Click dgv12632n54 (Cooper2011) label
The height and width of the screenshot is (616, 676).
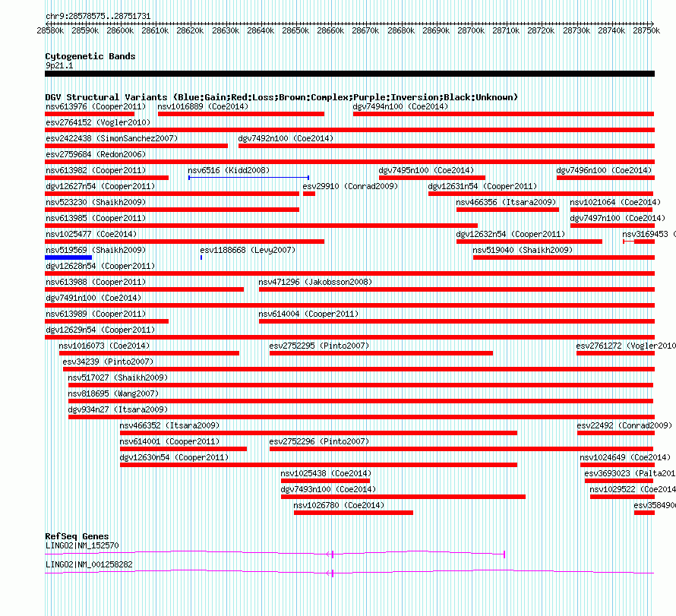pyautogui.click(x=510, y=234)
